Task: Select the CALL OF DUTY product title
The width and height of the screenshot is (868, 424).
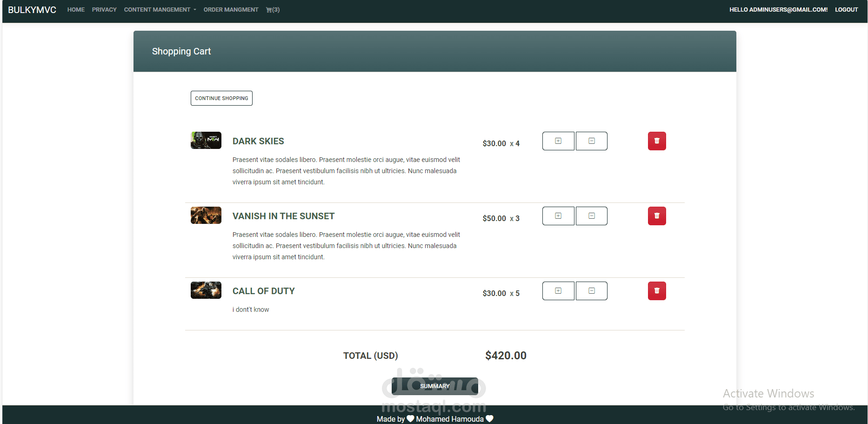Action: click(263, 291)
